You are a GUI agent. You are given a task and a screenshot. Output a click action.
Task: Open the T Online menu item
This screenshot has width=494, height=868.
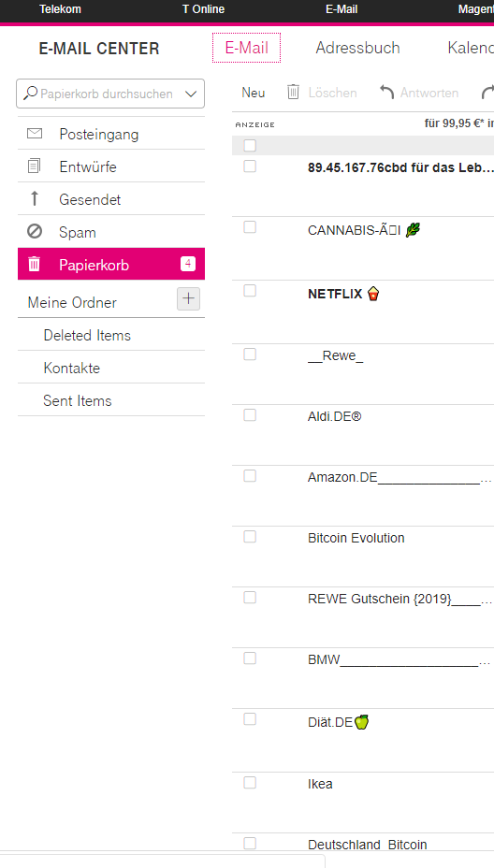pyautogui.click(x=203, y=9)
